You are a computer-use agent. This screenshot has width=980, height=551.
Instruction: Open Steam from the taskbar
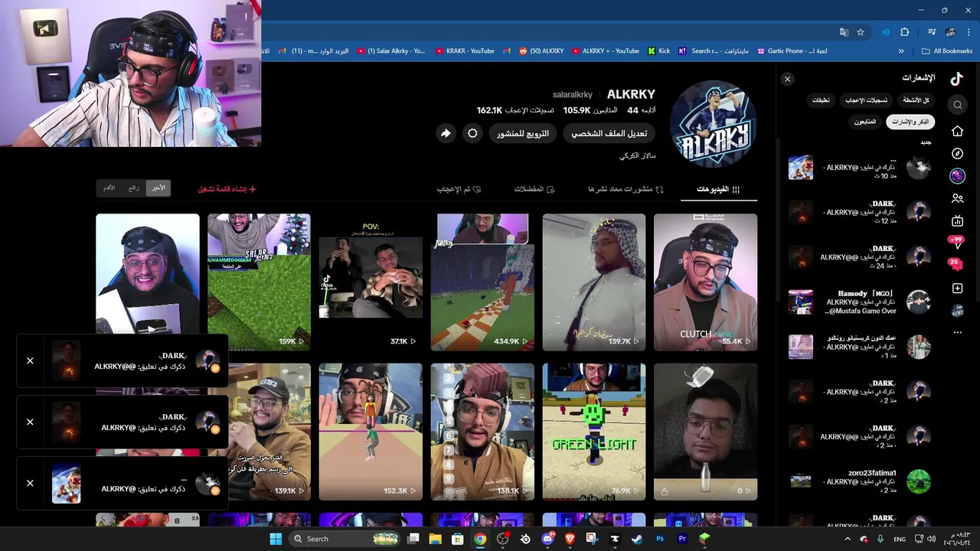pyautogui.click(x=636, y=539)
